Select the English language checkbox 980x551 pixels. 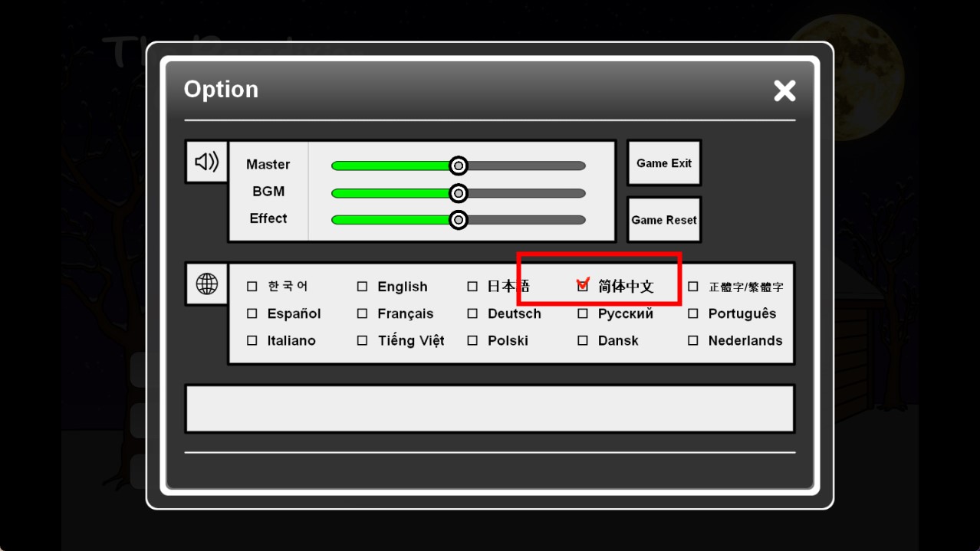[363, 287]
